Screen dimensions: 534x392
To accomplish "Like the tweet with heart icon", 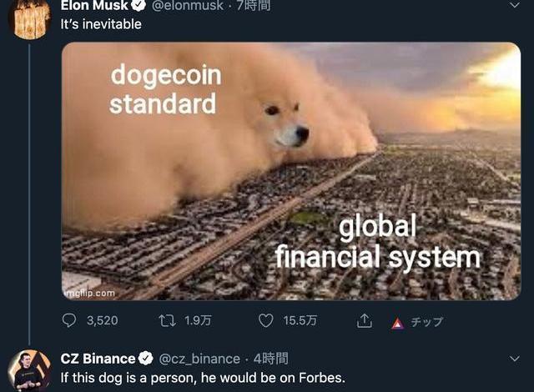I will click(x=265, y=320).
